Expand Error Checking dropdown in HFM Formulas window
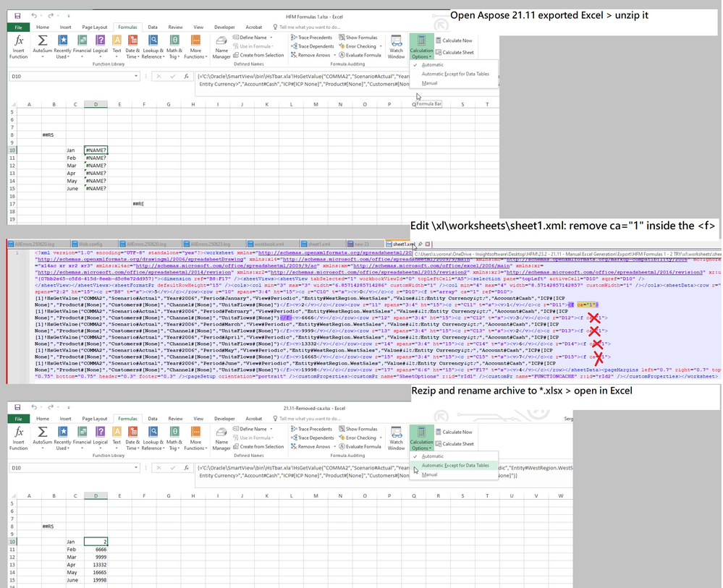This screenshot has height=588, width=723. (381, 46)
